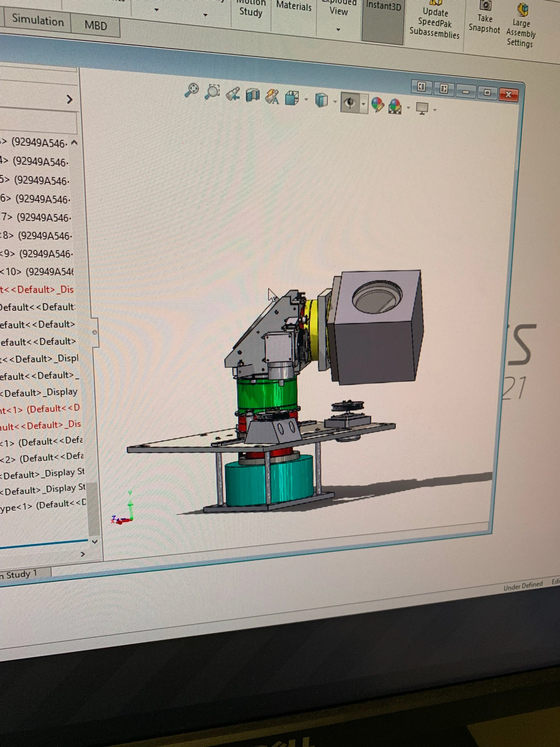Select tree item "<2> (Default<<Defa"
The width and height of the screenshot is (560, 747).
click(x=42, y=458)
